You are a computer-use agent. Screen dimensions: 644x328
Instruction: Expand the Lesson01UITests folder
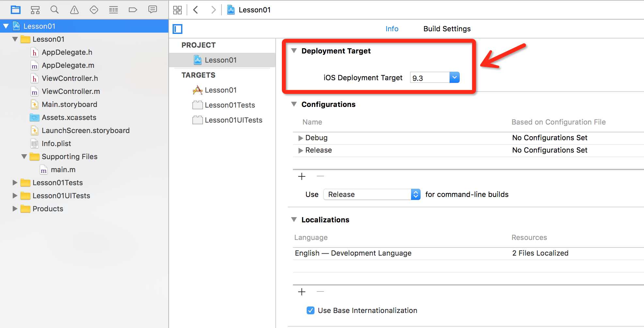[x=15, y=196]
